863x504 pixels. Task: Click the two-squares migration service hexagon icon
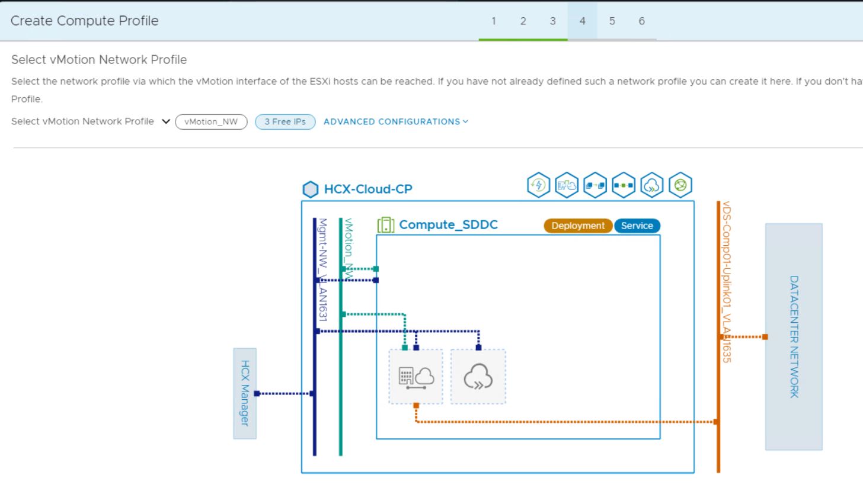coord(595,185)
